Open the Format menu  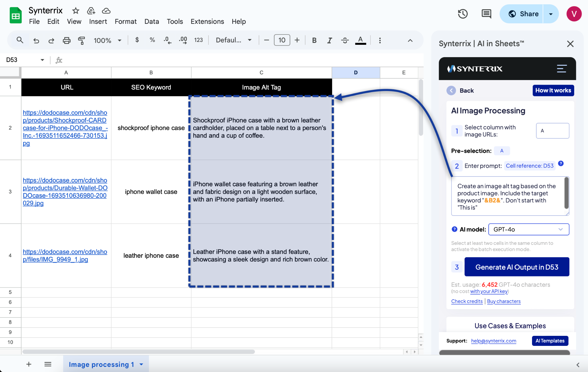click(126, 22)
